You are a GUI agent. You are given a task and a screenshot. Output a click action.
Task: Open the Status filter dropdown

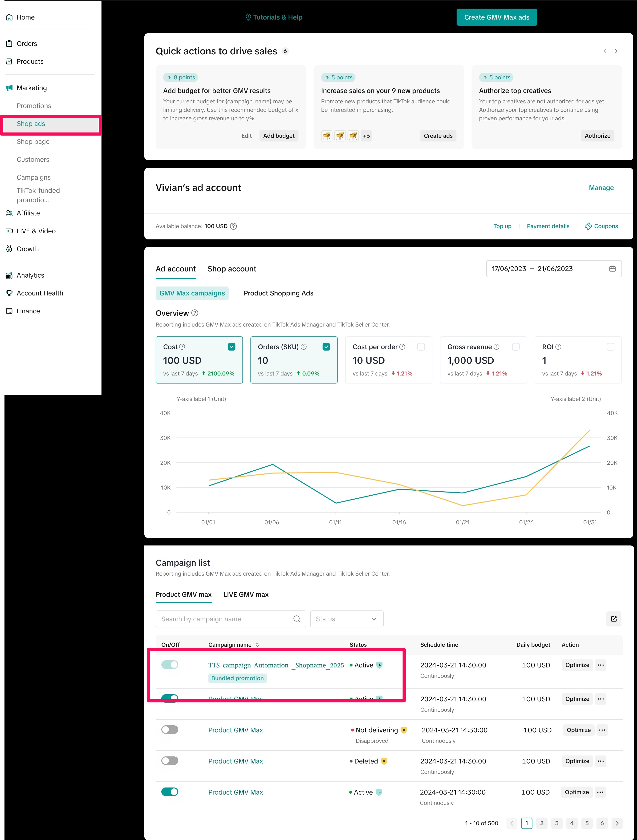346,619
